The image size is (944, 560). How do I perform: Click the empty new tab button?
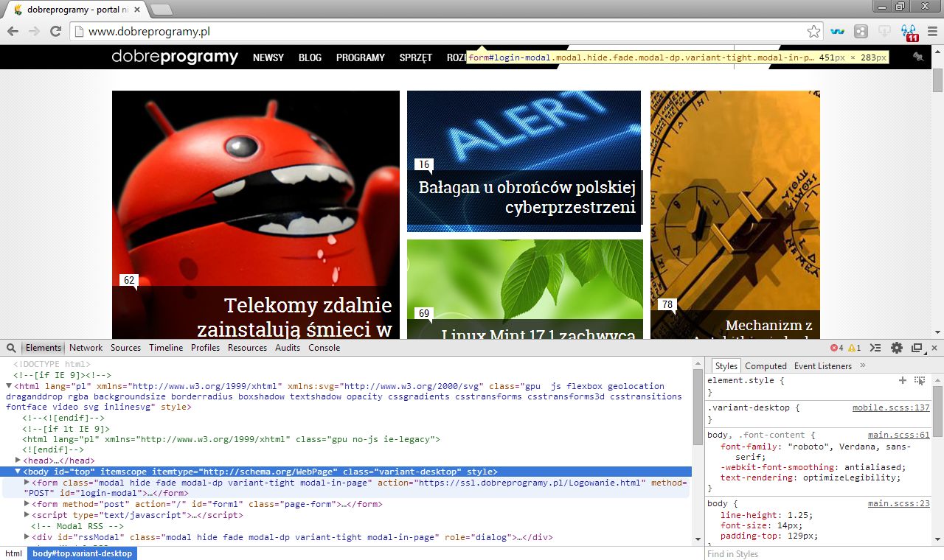click(x=162, y=10)
